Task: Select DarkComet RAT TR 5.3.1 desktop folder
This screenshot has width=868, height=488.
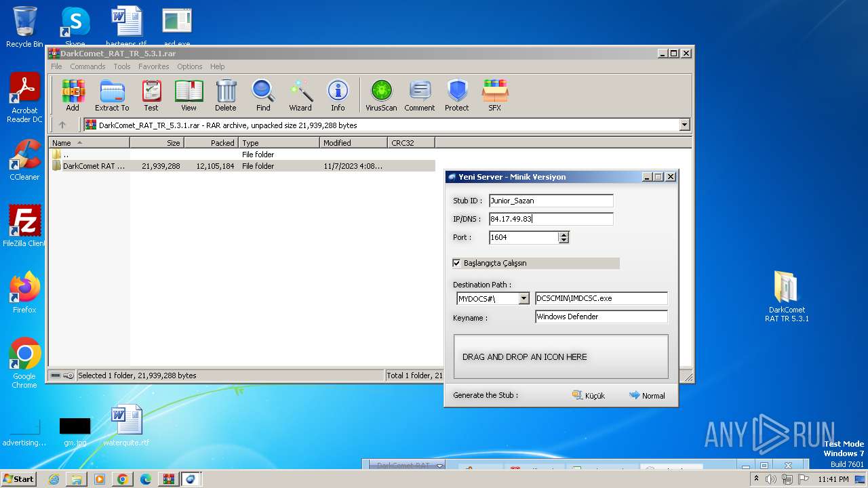Action: click(787, 297)
